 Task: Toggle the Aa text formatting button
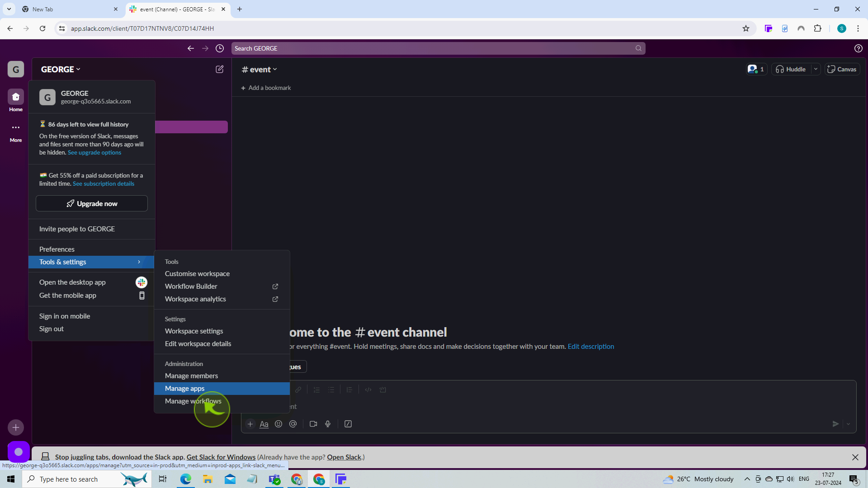point(264,424)
